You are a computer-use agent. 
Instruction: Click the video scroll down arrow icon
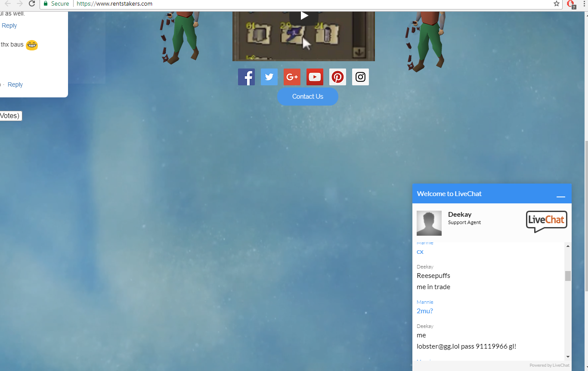coord(359,53)
